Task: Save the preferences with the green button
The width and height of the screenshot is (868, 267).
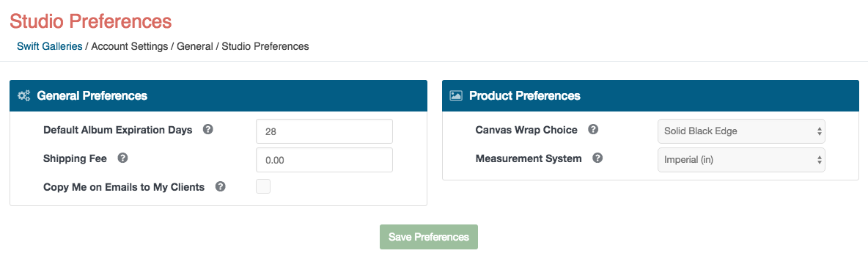Action: (428, 237)
